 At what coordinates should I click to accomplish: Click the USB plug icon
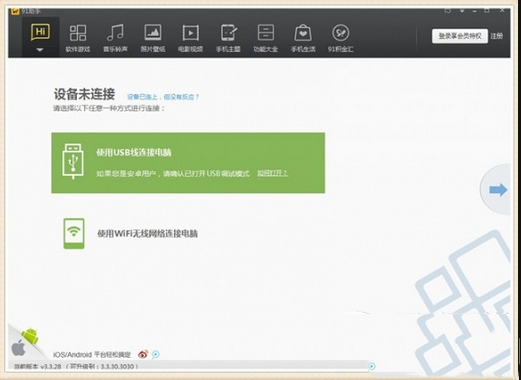click(x=73, y=161)
